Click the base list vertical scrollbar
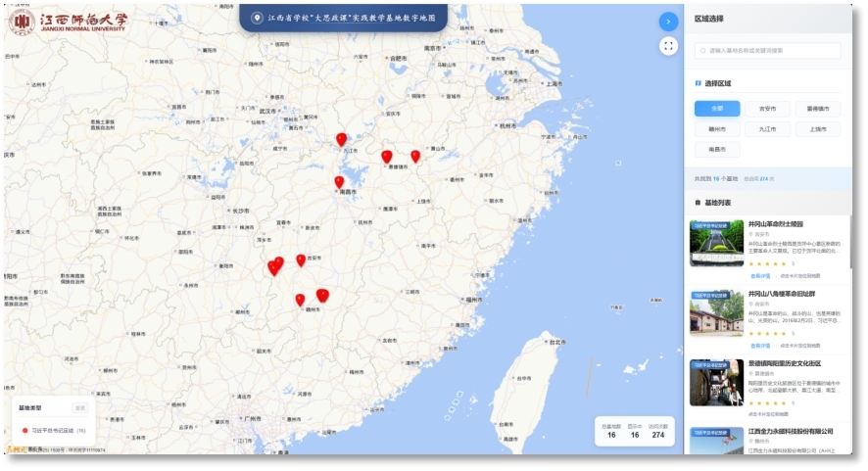868x471 pixels. 849,245
